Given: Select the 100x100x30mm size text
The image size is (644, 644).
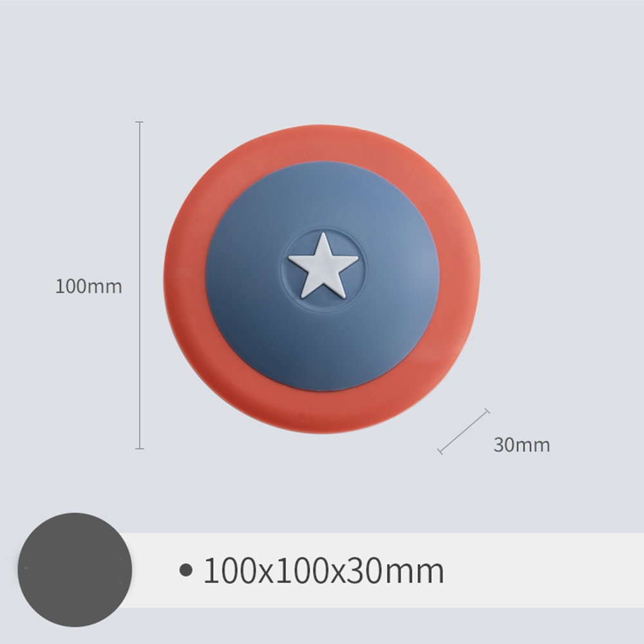Looking at the screenshot, I should 324,570.
